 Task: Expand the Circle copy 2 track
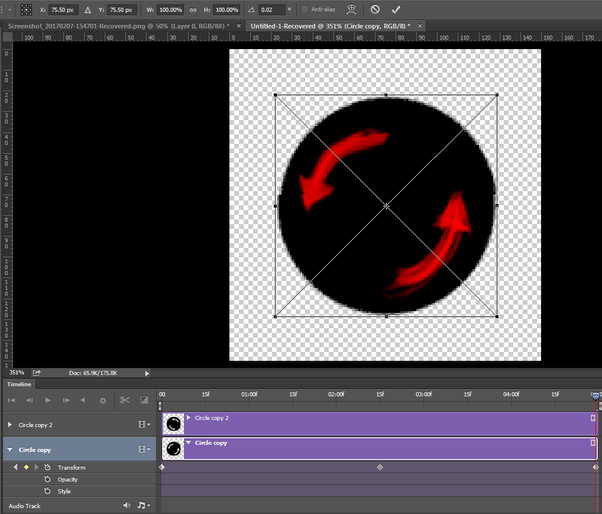click(x=11, y=425)
